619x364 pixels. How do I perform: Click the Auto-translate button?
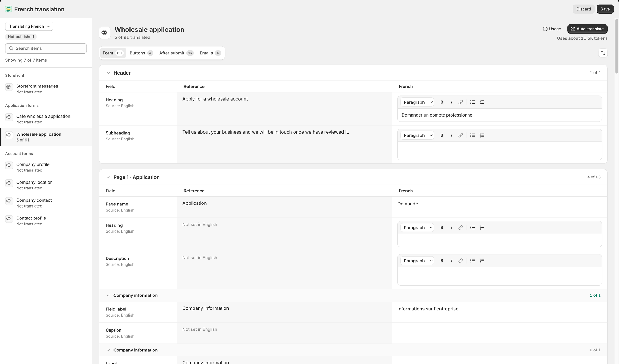click(587, 29)
